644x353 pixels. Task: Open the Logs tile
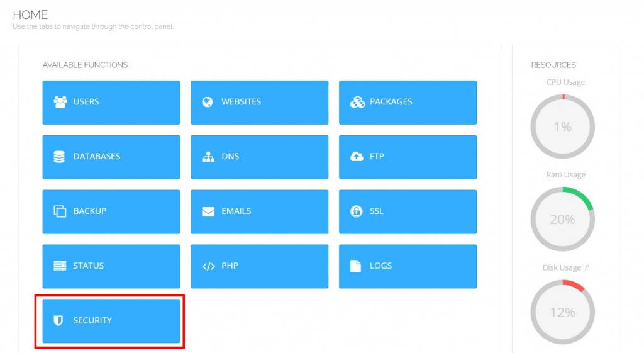tap(408, 266)
